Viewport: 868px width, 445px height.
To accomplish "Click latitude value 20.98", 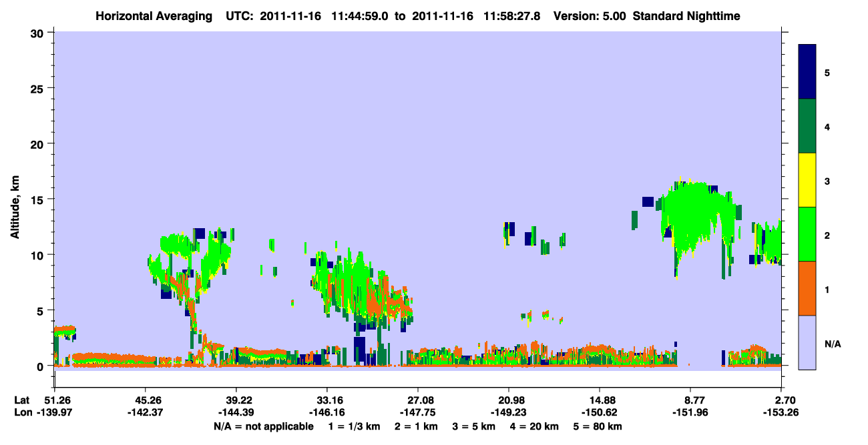I will click(x=509, y=400).
